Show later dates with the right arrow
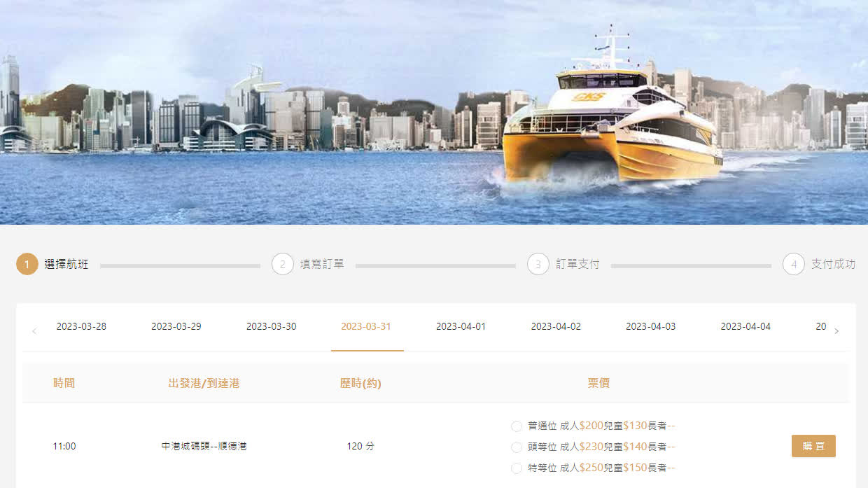Image resolution: width=868 pixels, height=488 pixels. tap(836, 331)
